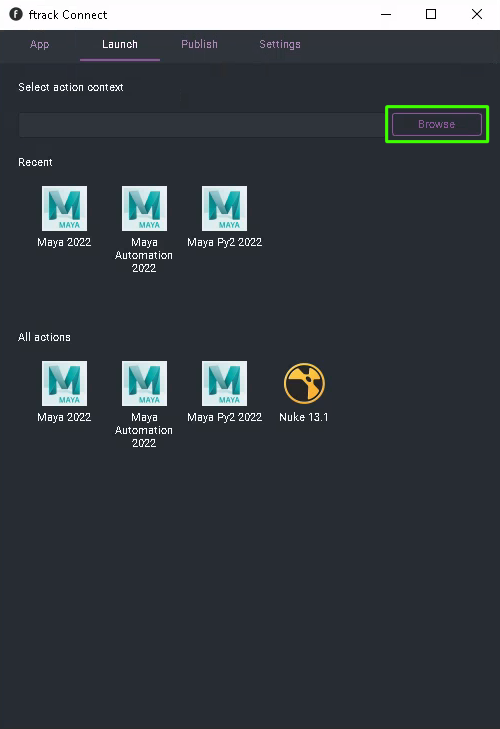Click Maya Py2 2022 icon in All actions
This screenshot has height=729, width=500.
pos(224,383)
